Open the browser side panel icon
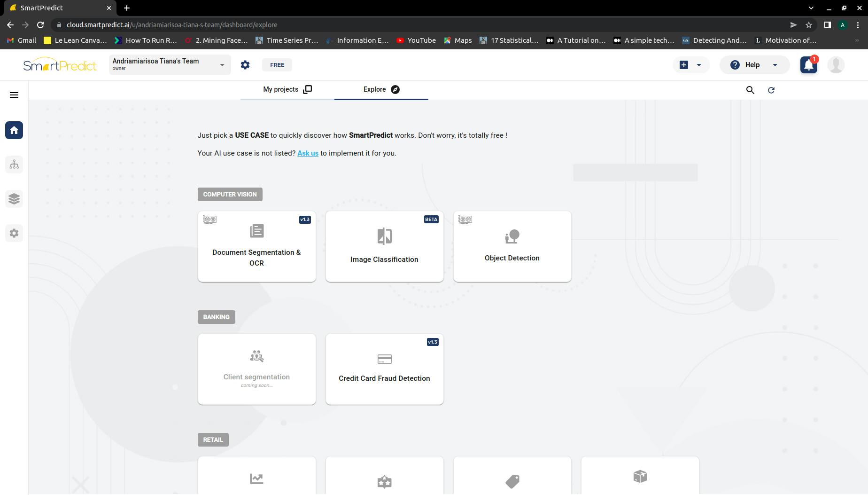868x495 pixels. pyautogui.click(x=828, y=25)
